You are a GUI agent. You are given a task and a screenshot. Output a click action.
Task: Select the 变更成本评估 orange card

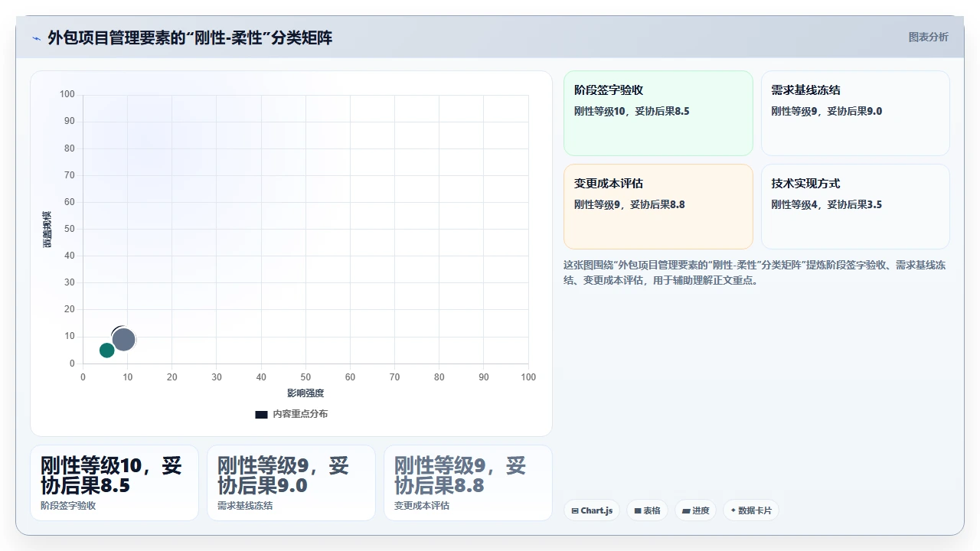click(x=658, y=207)
